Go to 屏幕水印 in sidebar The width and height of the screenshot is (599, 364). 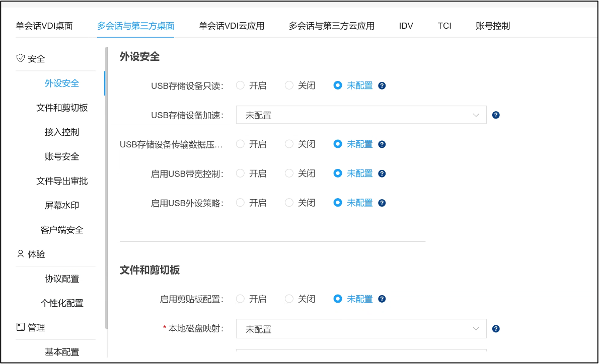tap(61, 205)
